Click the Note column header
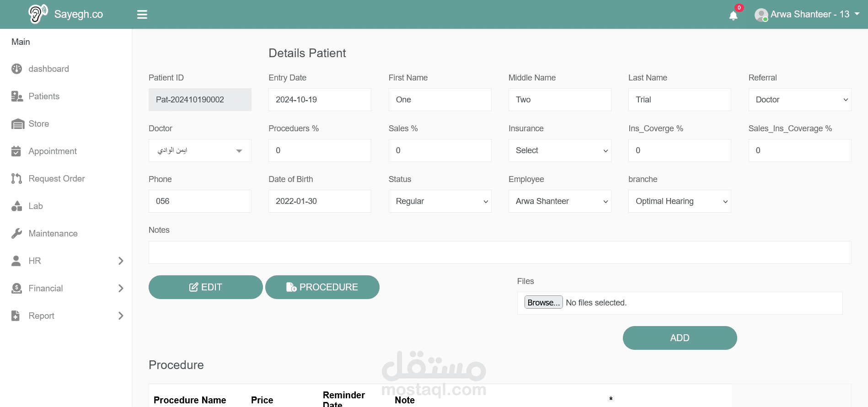This screenshot has width=868, height=407. pos(405,400)
